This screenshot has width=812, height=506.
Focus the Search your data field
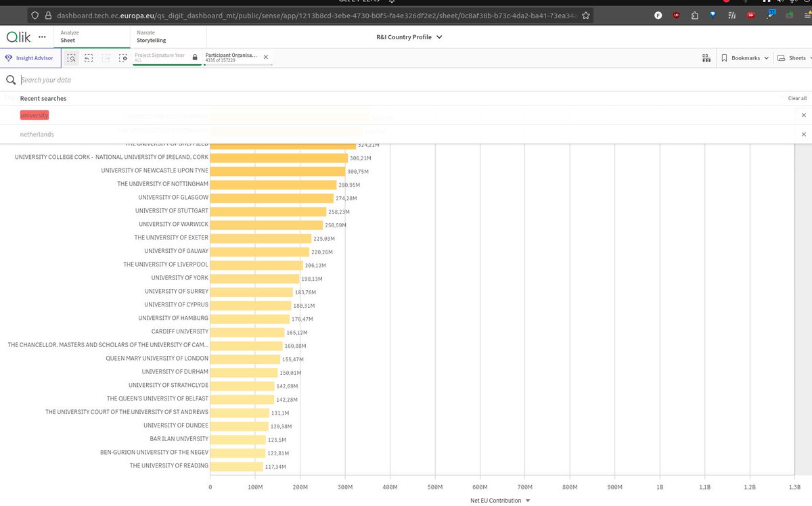pyautogui.click(x=406, y=80)
